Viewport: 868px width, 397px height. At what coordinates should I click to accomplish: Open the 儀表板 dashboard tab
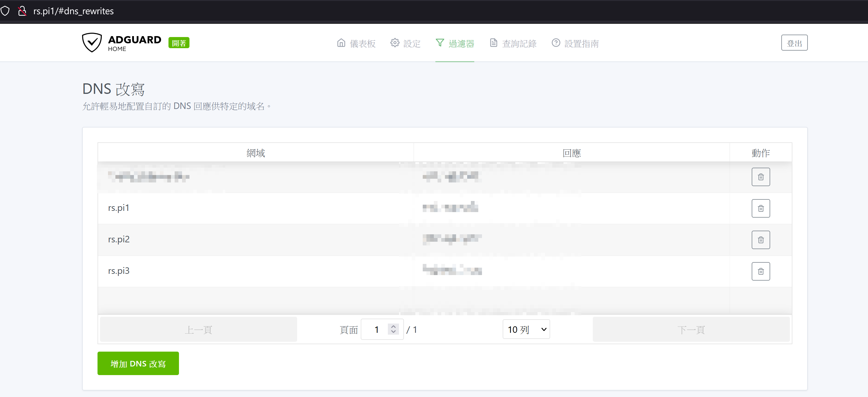point(356,44)
